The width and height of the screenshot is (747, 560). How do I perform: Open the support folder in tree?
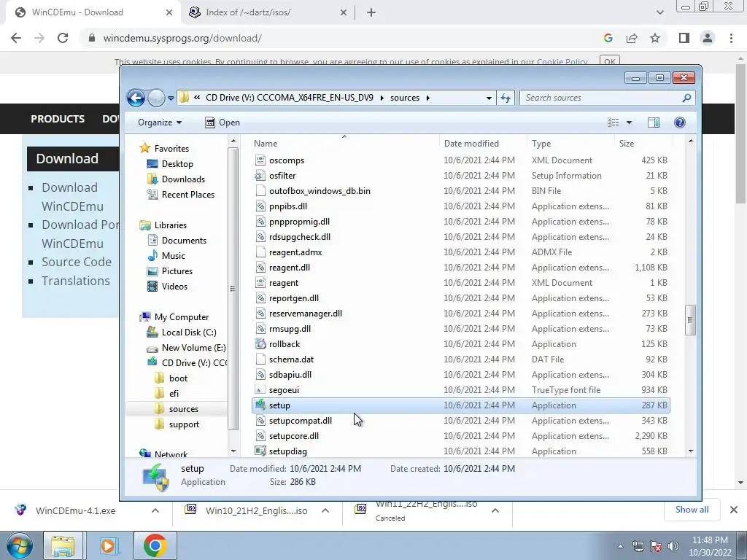[x=184, y=424]
